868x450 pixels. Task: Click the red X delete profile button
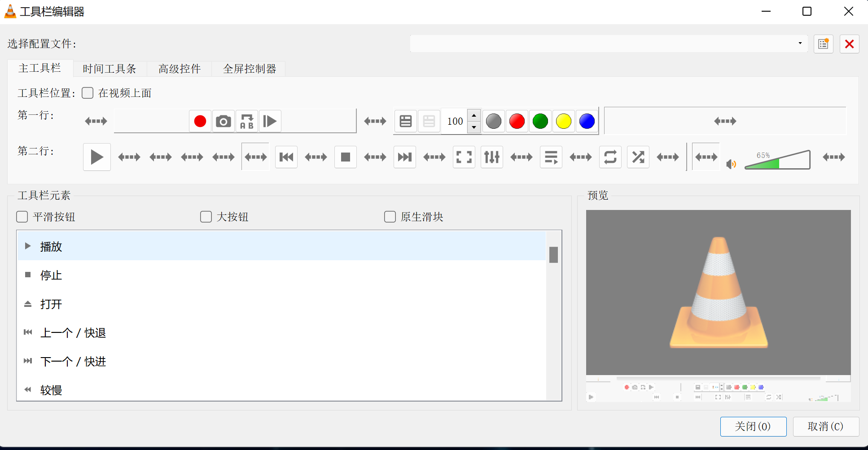click(850, 44)
